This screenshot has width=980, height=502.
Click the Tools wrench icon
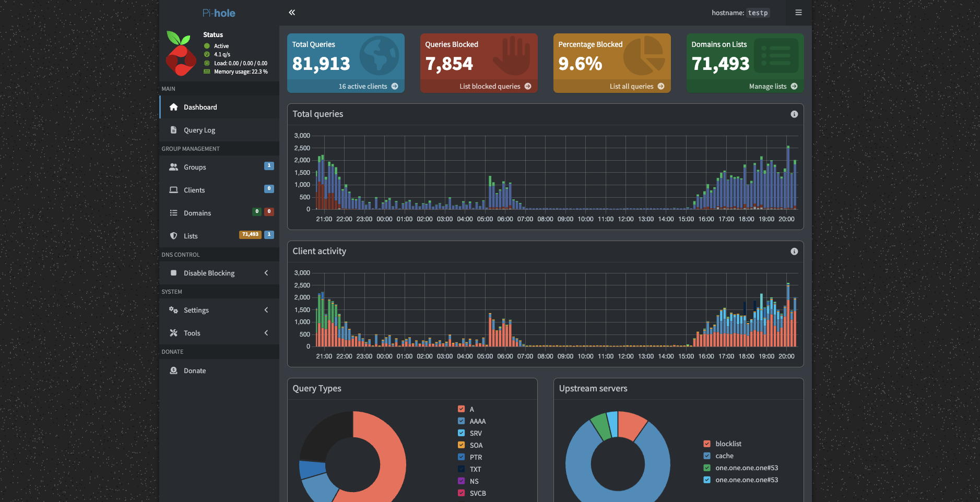point(173,333)
